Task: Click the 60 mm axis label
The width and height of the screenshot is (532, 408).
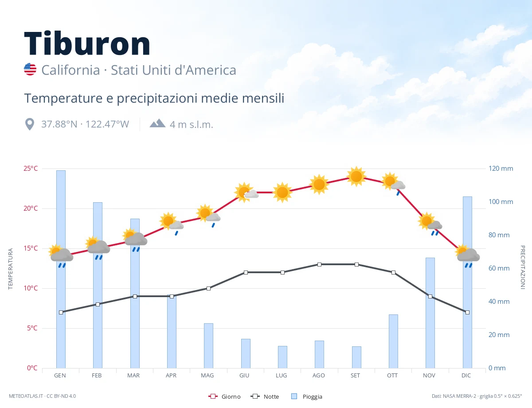Action: point(499,268)
